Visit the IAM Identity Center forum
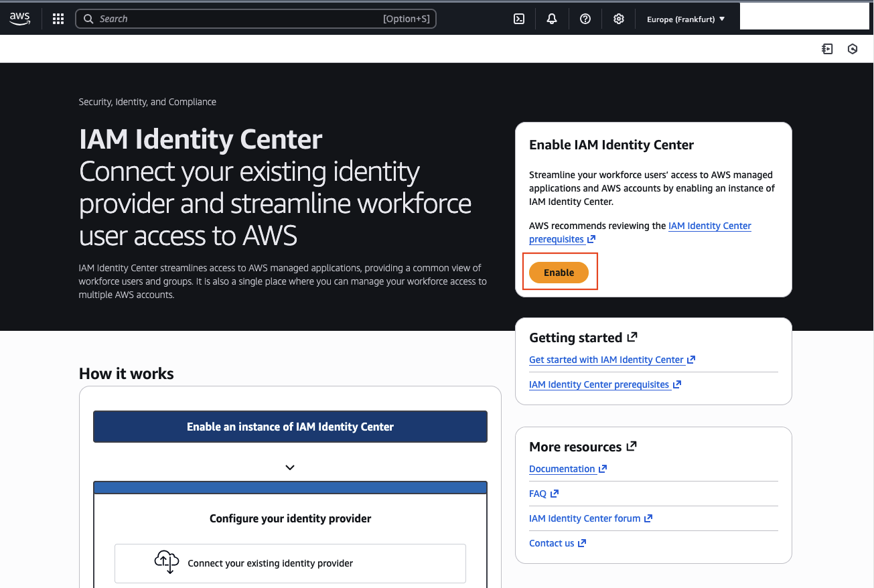 [585, 518]
